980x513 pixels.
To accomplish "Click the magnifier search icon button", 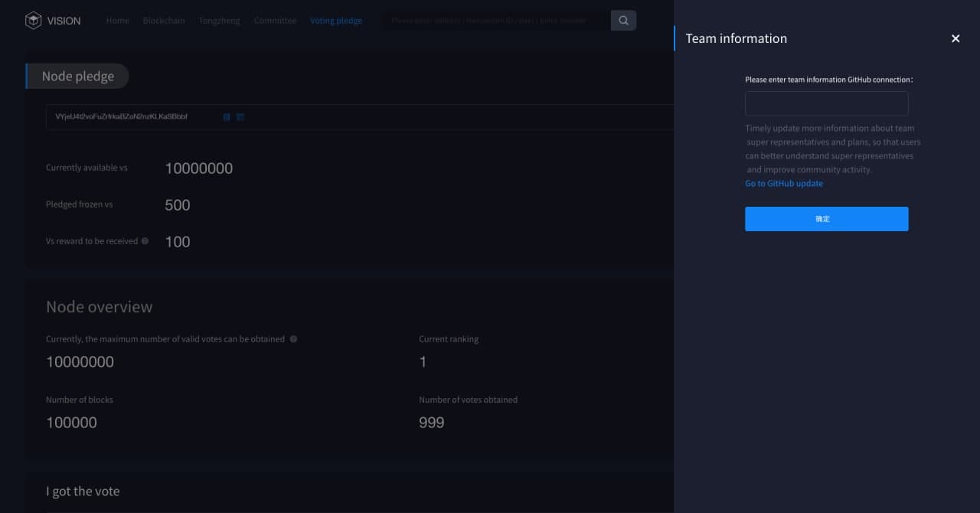I will point(623,21).
